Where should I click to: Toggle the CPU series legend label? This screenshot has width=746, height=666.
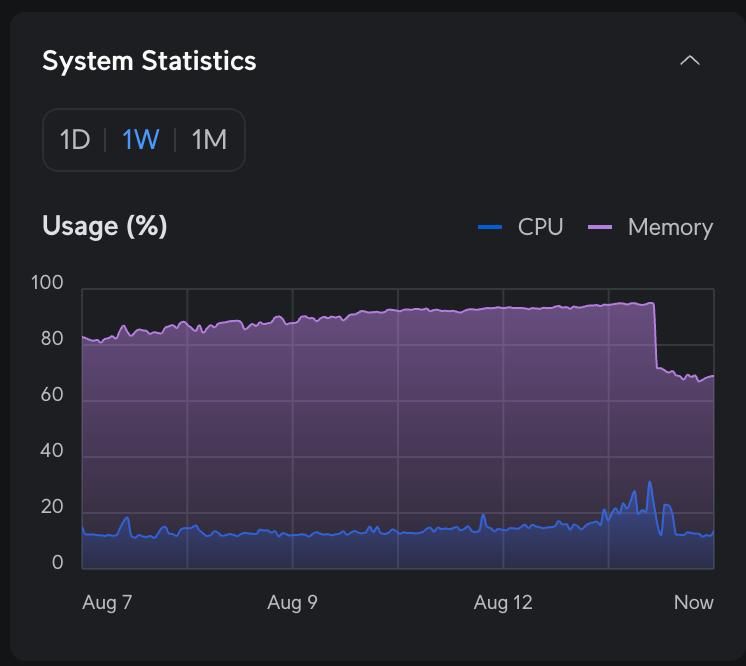click(x=540, y=227)
